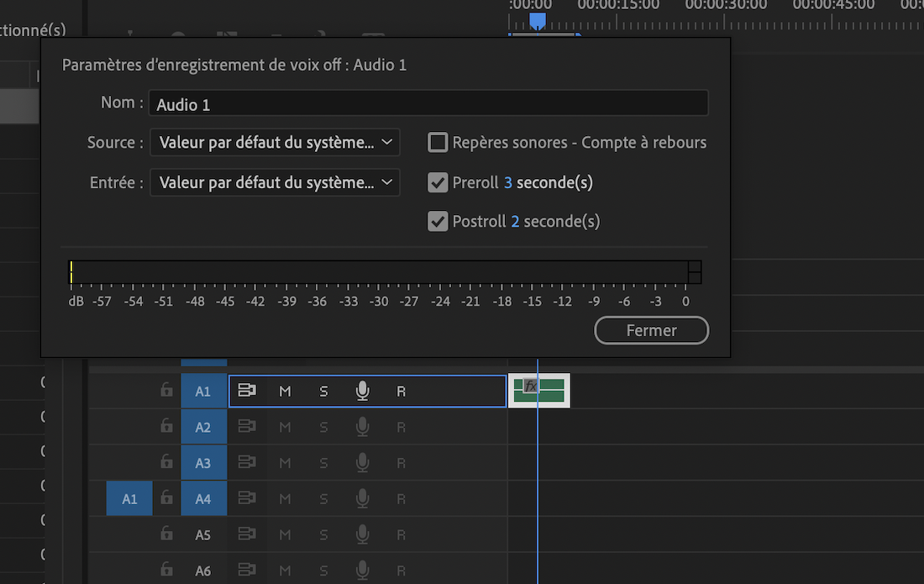Screen dimensions: 924x584
Task: Toggle the lock on track A3
Action: click(x=167, y=461)
